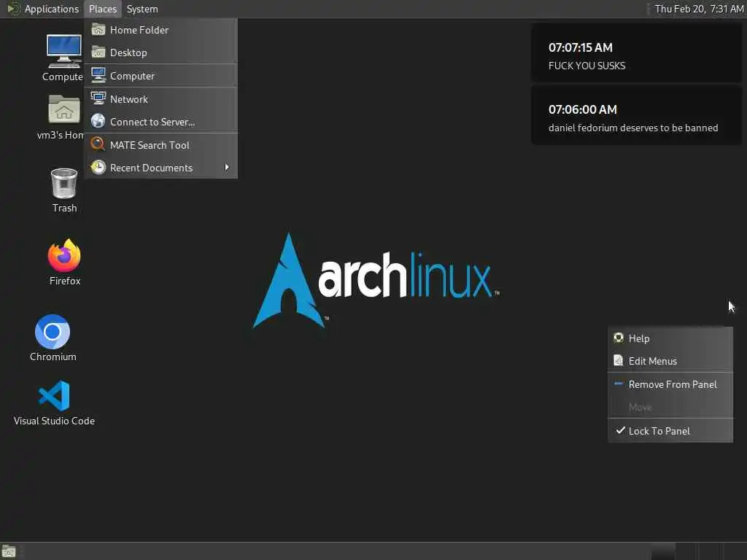Click the workspace switcher in bottom panel
This screenshot has height=560, width=747.
(698, 551)
